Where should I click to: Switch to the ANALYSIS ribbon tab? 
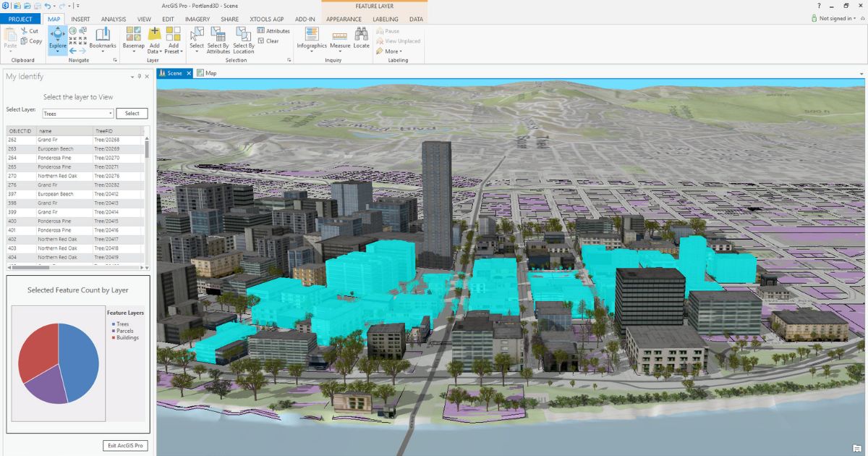[x=113, y=19]
